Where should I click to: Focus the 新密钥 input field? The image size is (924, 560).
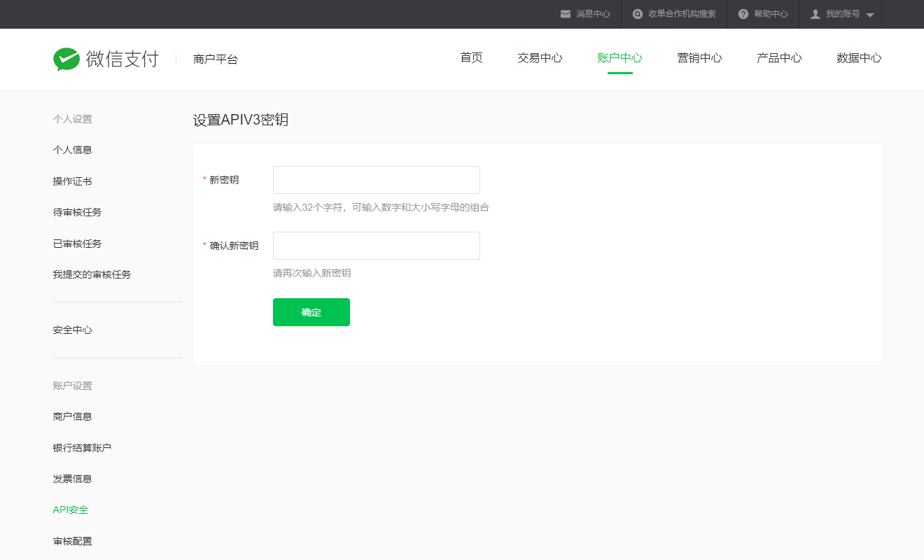(377, 180)
